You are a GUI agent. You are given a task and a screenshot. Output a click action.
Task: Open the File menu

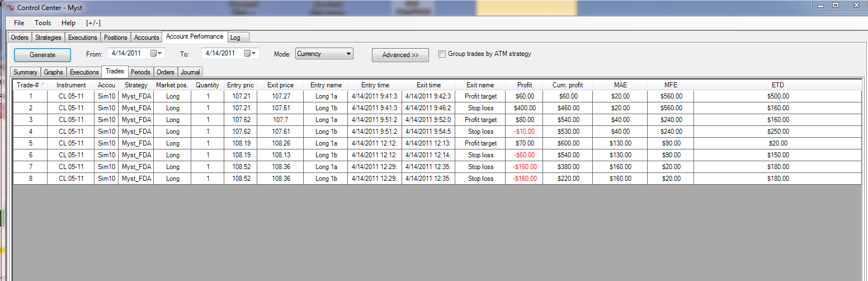(19, 23)
